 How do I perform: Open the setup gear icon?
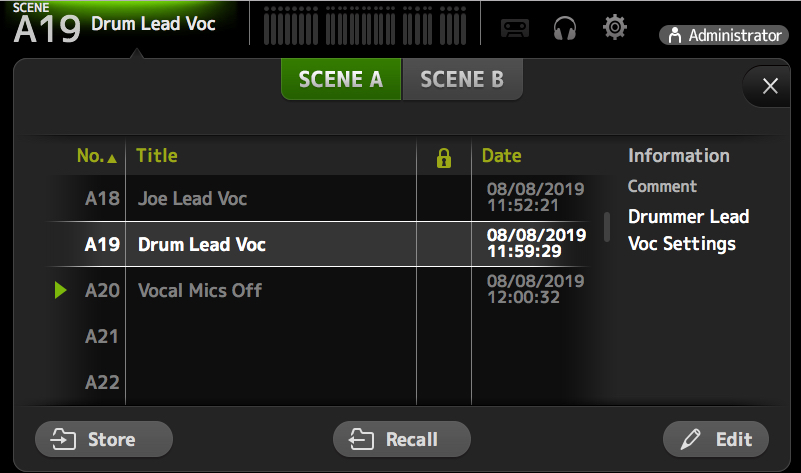(x=615, y=28)
